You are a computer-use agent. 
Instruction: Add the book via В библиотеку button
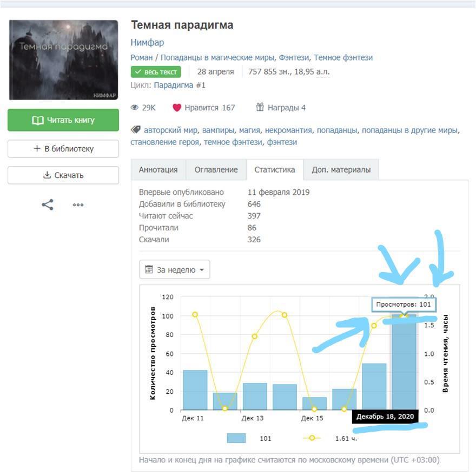pos(63,149)
